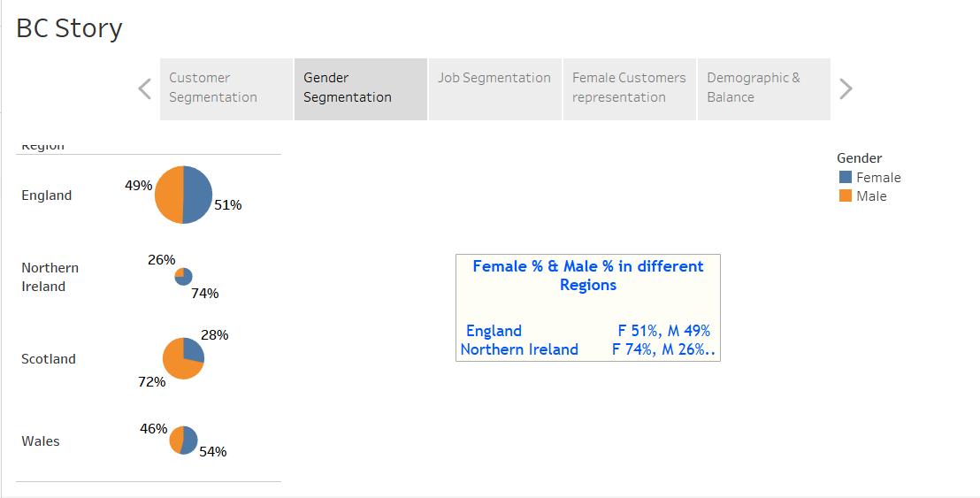Switch to Job Segmentation story point
The height and width of the screenshot is (498, 980).
point(495,88)
